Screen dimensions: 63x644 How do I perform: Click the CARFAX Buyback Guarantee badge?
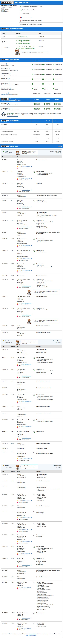point(3,114)
